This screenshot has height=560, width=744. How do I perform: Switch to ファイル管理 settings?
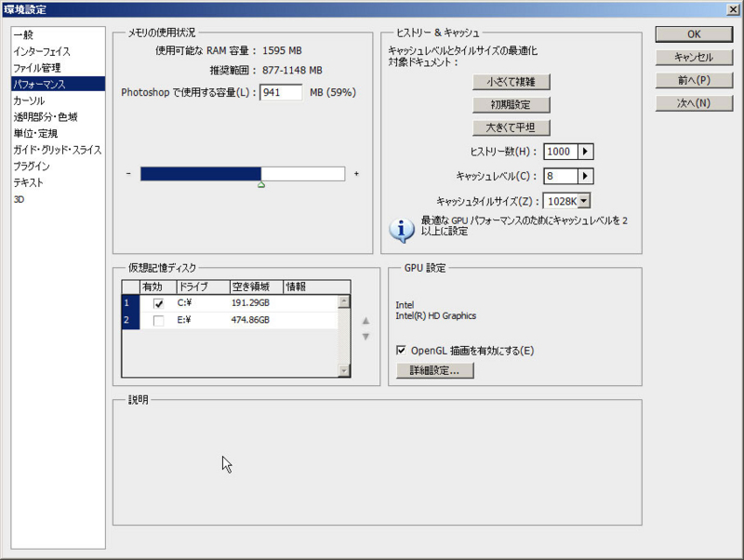coord(58,68)
